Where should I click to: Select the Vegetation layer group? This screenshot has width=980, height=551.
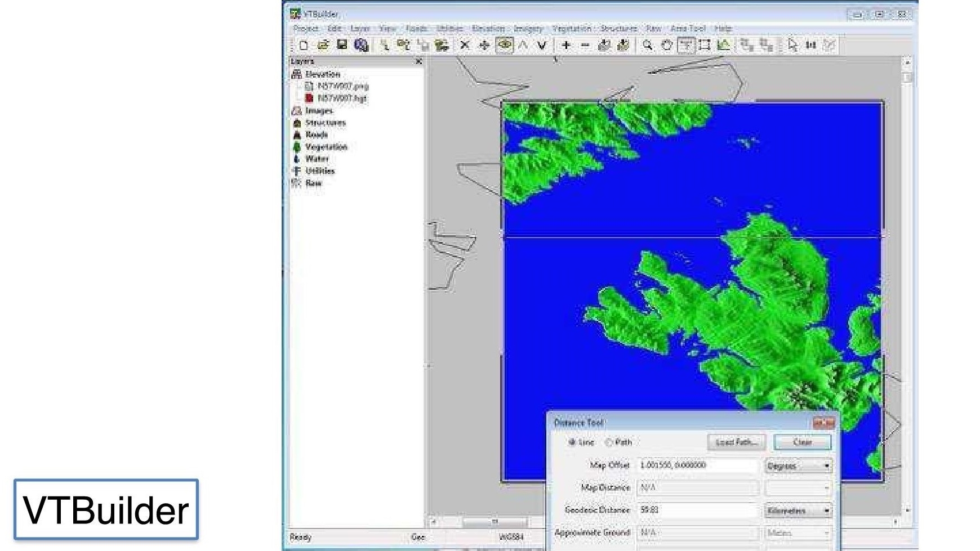(326, 147)
